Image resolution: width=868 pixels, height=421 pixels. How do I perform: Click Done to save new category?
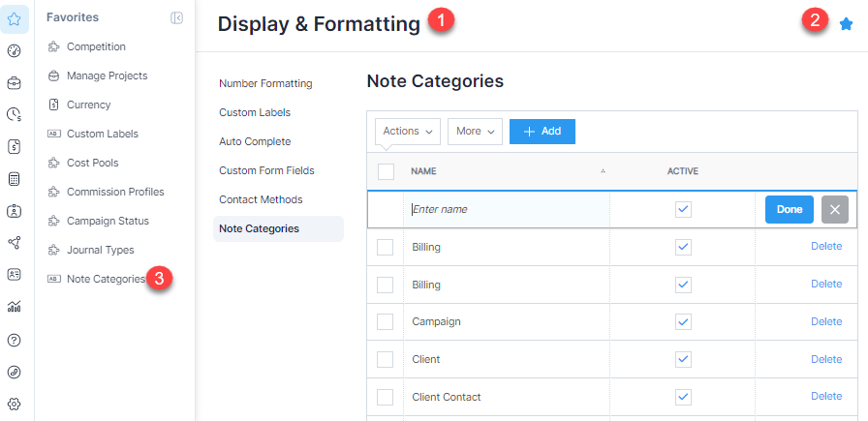pyautogui.click(x=790, y=210)
